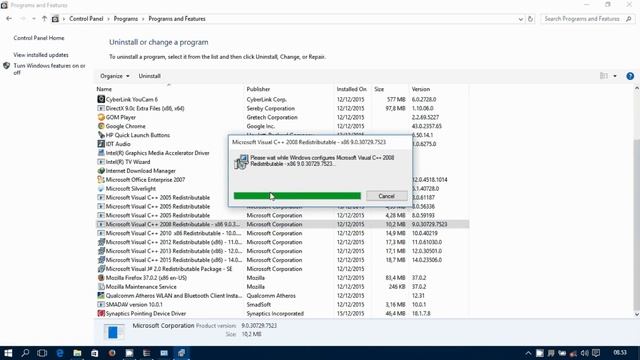Select Microsoft Visual C++ 2010 x86 Redistributable row
The width and height of the screenshot is (640, 360).
click(282, 233)
